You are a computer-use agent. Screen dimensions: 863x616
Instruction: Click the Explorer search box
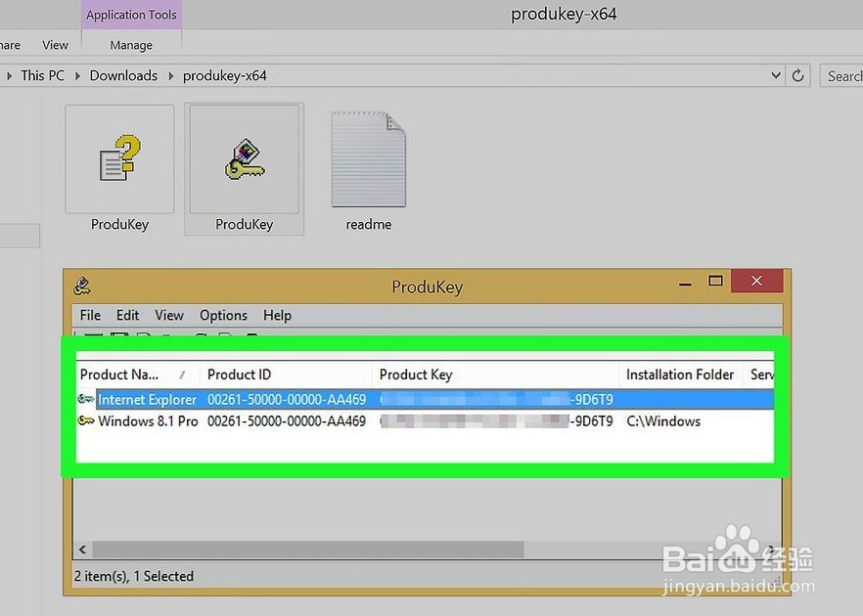[841, 76]
